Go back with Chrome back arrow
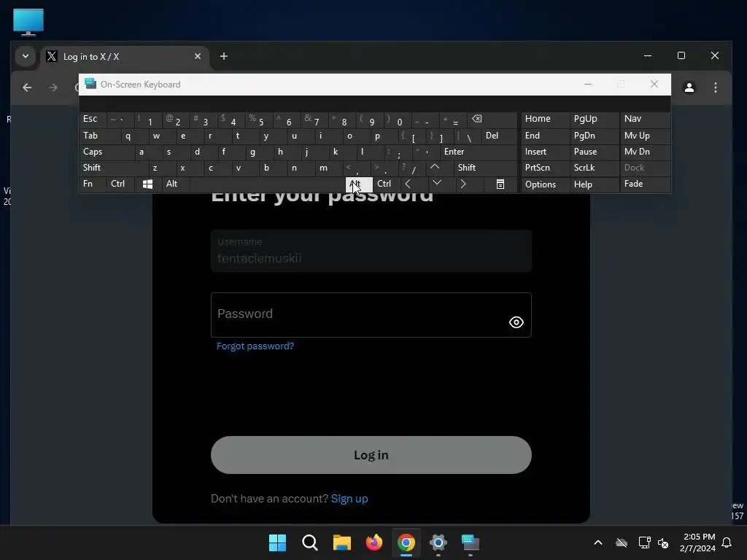Screen dimensions: 747x560 click(x=27, y=87)
